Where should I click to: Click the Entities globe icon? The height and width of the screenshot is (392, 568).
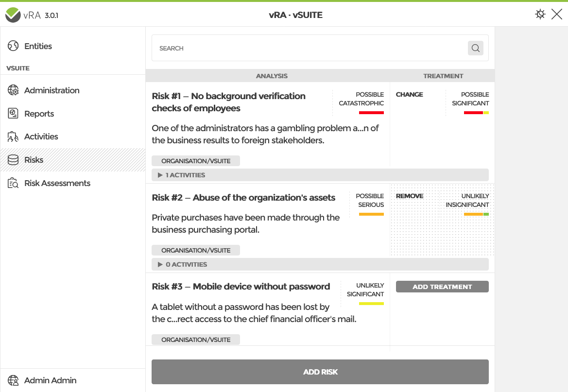pyautogui.click(x=13, y=46)
